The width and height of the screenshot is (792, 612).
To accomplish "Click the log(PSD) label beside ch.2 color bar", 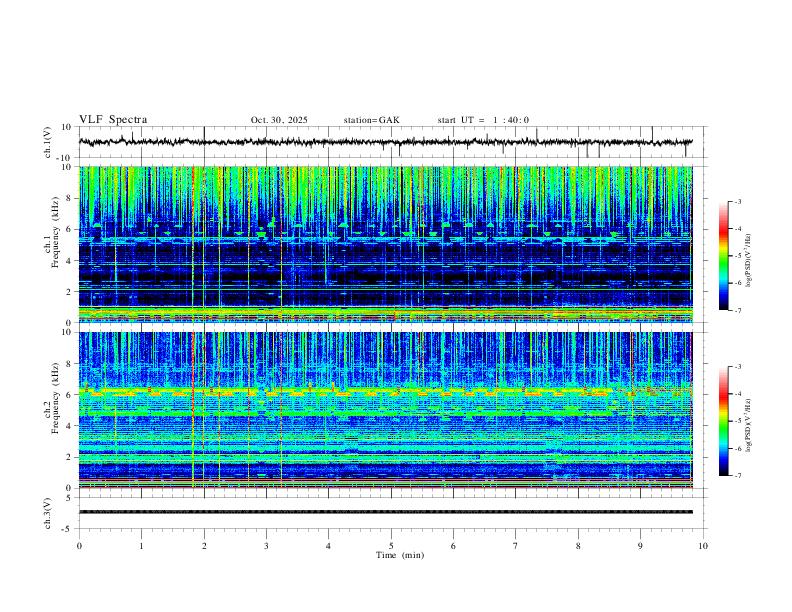I will click(x=749, y=425).
